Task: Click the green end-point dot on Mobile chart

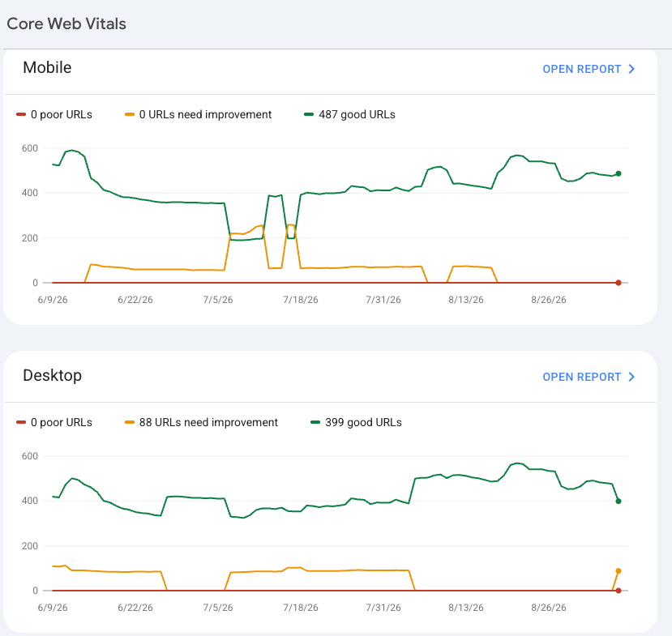Action: (x=618, y=173)
